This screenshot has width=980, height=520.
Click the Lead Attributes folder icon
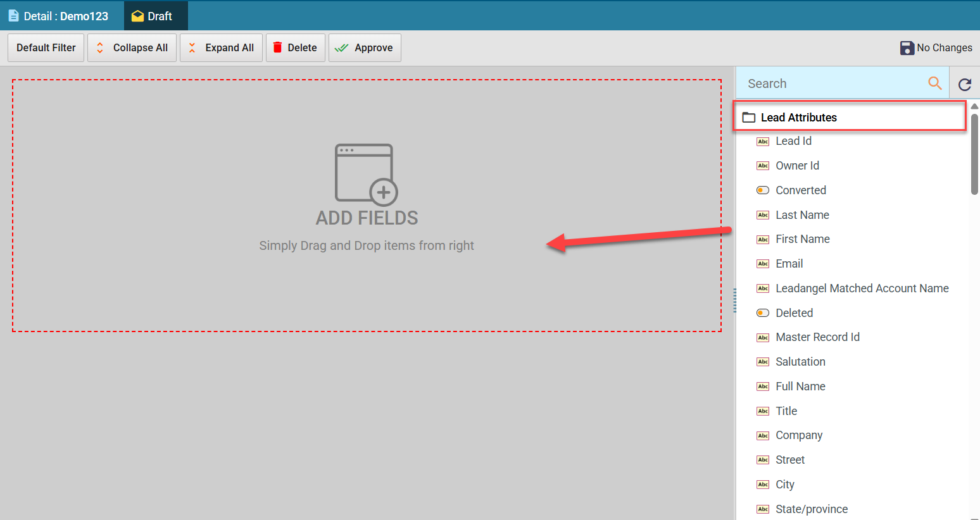coord(749,117)
